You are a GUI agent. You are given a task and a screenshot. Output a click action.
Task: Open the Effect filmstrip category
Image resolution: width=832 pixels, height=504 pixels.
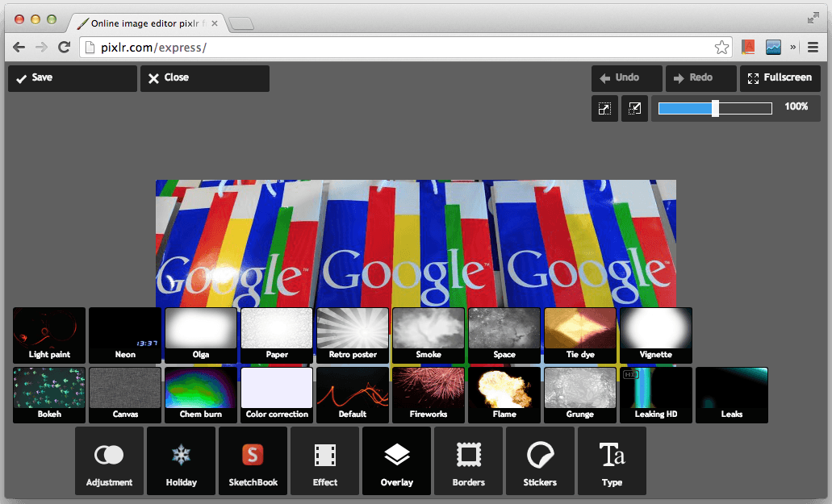(x=324, y=460)
